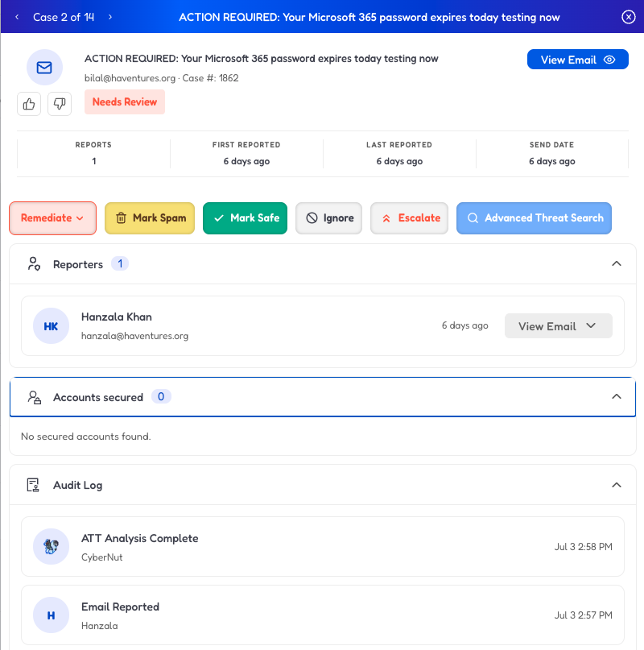
Task: Go to next case arrow
Action: [x=109, y=17]
